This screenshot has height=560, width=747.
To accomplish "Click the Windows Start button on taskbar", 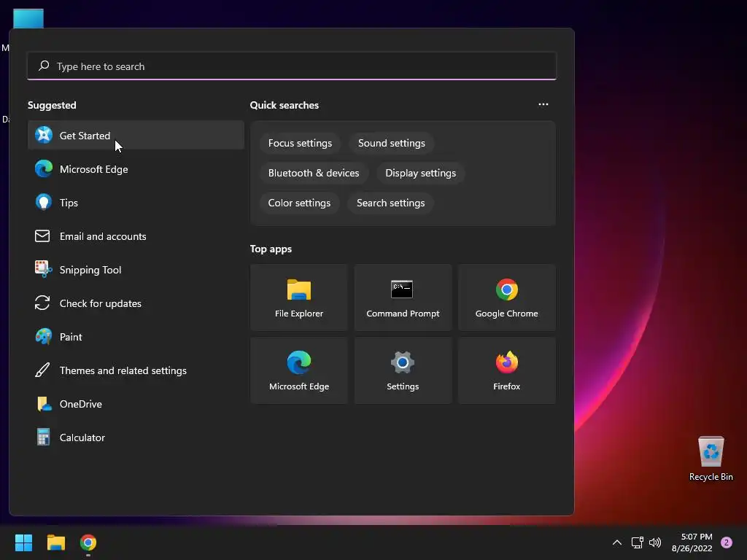I will pyautogui.click(x=23, y=542).
